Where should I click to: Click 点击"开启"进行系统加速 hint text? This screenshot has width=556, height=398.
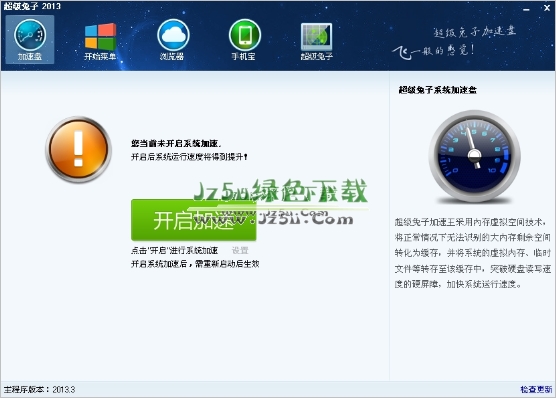[174, 250]
